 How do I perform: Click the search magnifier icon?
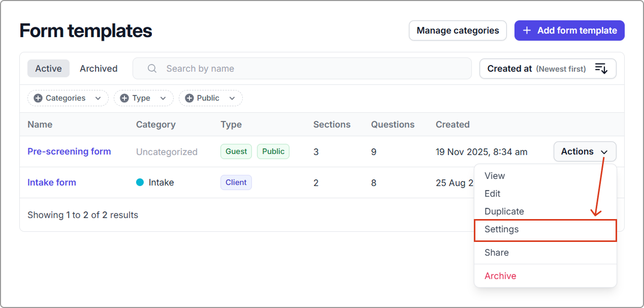(x=152, y=69)
